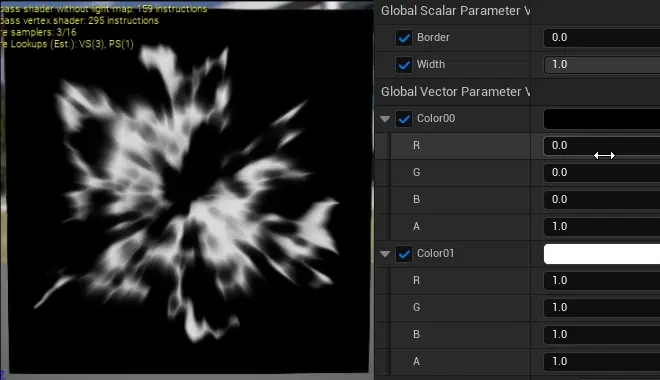Collapse the Color00 channel rows
660x380 pixels.
pyautogui.click(x=385, y=119)
